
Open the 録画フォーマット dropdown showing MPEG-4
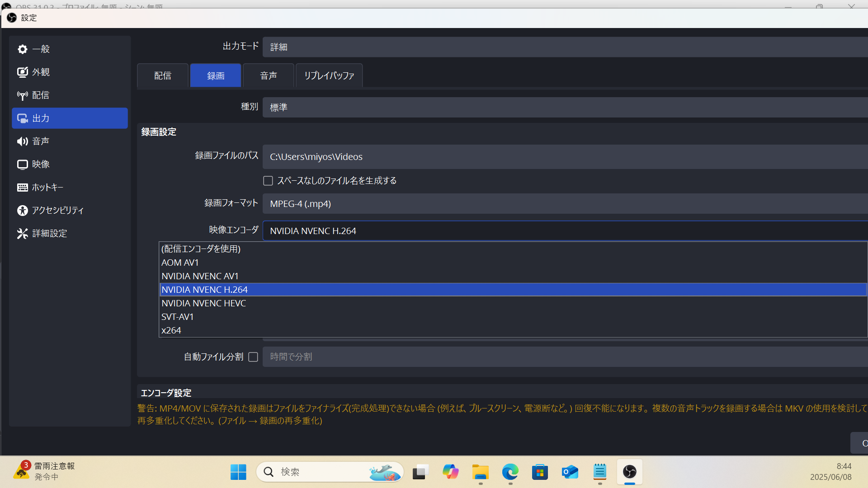(565, 204)
